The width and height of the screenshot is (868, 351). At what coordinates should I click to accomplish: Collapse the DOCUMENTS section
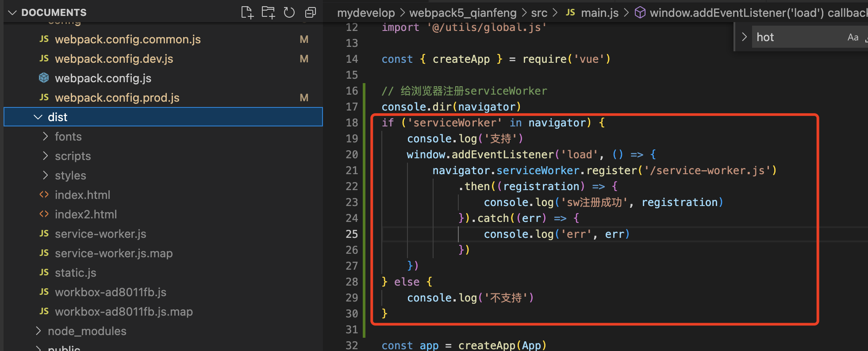[x=12, y=12]
